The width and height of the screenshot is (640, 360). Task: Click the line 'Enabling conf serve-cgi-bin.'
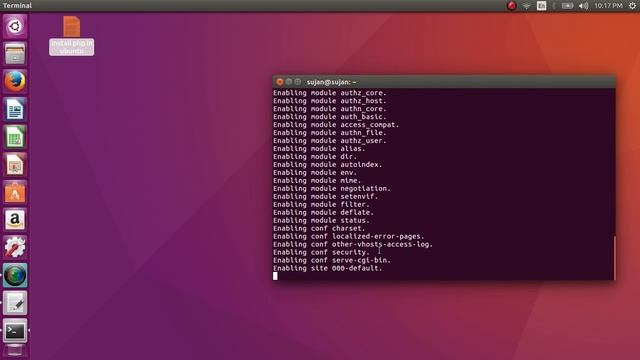coord(332,260)
